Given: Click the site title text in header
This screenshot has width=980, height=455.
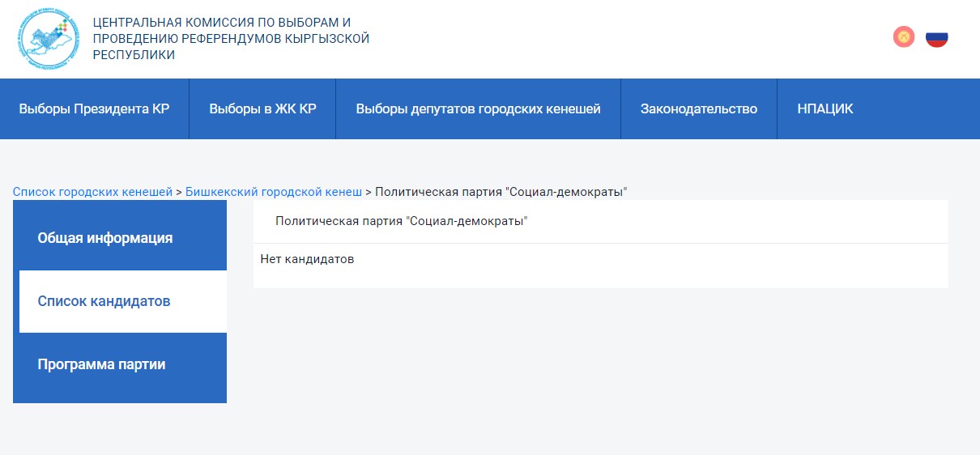Looking at the screenshot, I should 231,38.
